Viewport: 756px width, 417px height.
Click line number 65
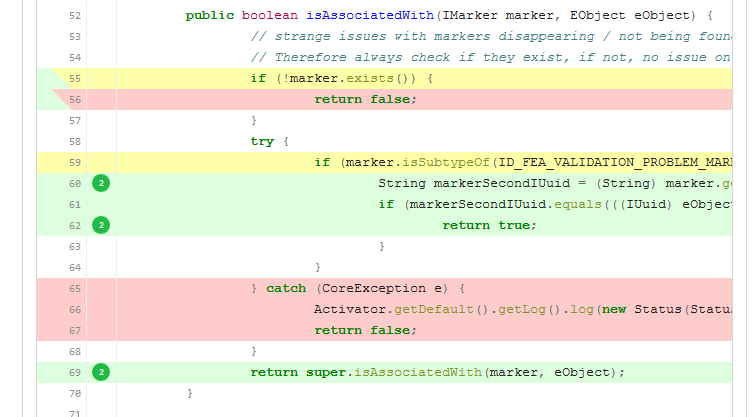tap(75, 289)
